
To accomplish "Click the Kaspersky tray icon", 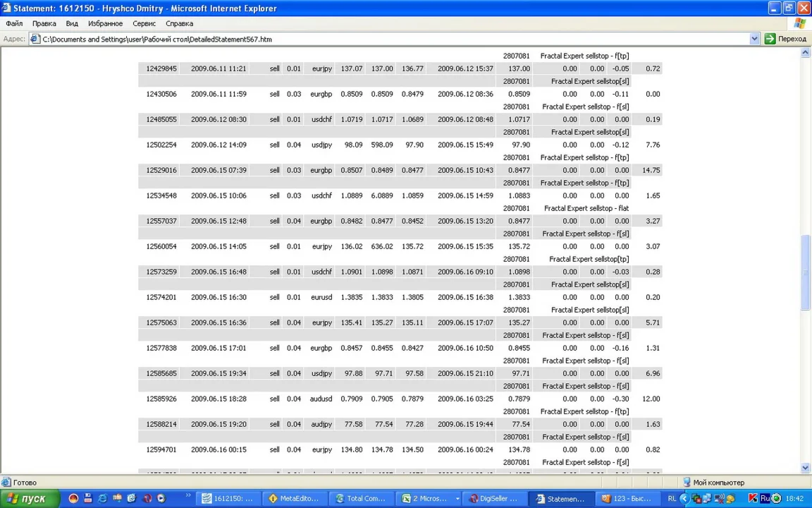I will 753,499.
